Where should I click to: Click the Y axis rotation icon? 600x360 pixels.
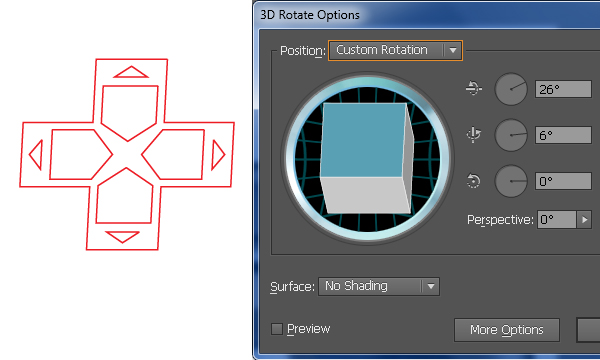click(x=474, y=135)
